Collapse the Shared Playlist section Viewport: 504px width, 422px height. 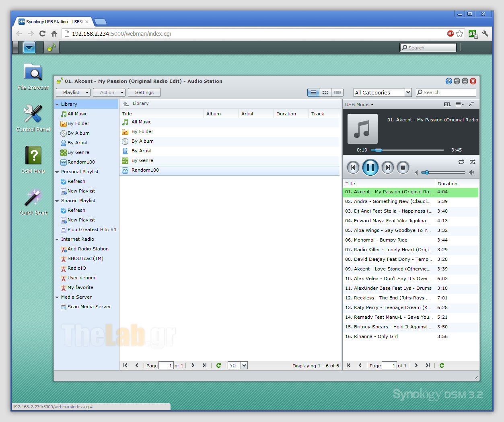click(57, 201)
